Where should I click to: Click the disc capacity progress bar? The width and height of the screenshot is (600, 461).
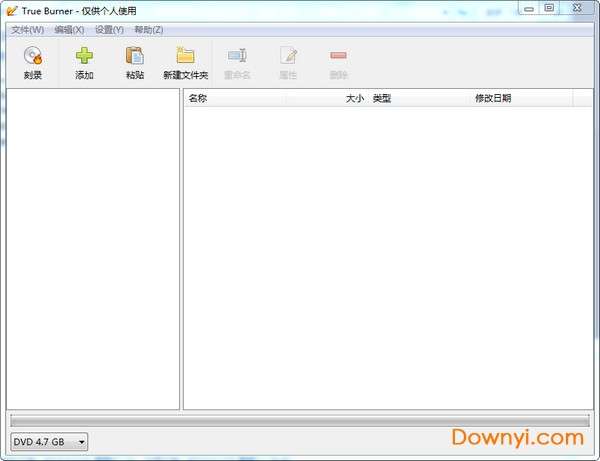pos(300,421)
